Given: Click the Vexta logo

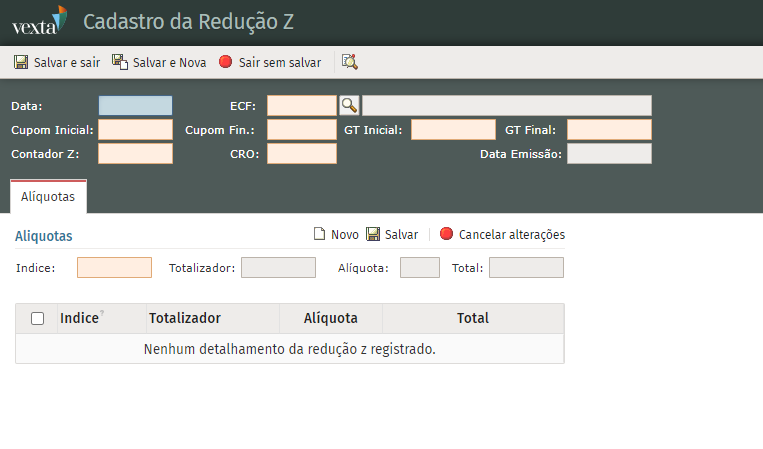Looking at the screenshot, I should coord(40,20).
